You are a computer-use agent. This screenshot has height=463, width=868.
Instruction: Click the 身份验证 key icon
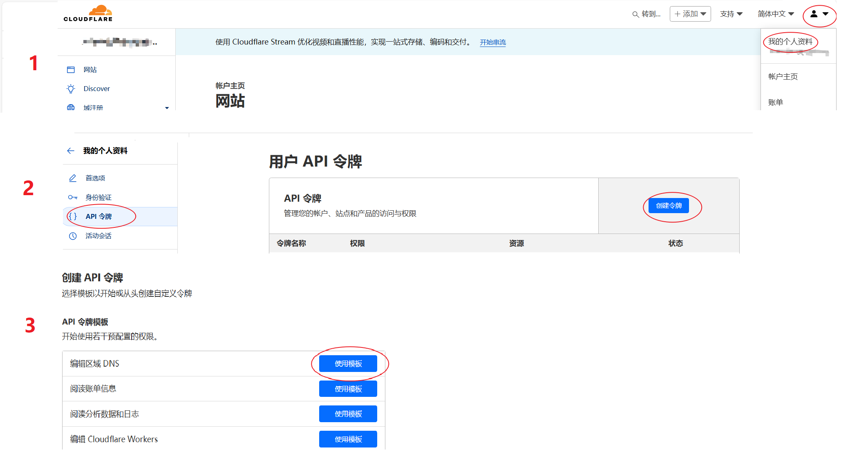point(73,197)
